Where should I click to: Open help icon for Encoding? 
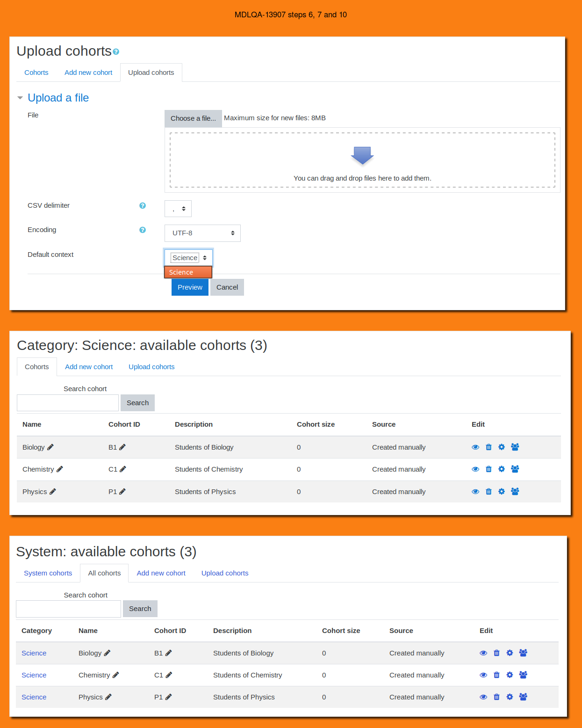click(143, 230)
